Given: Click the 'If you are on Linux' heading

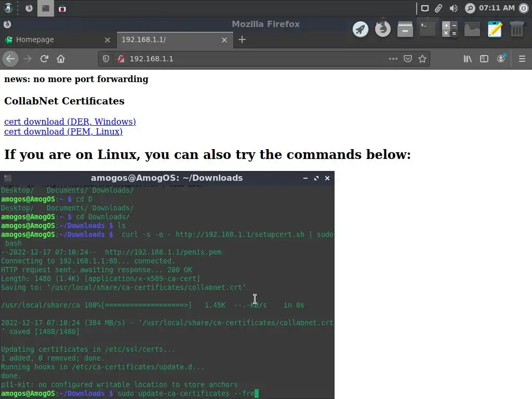Looking at the screenshot, I should (207, 154).
